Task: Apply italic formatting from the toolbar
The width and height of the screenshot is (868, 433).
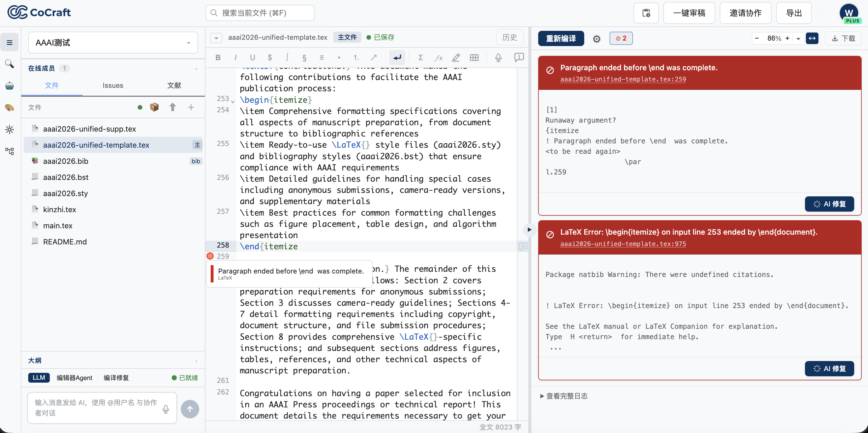Action: point(235,58)
